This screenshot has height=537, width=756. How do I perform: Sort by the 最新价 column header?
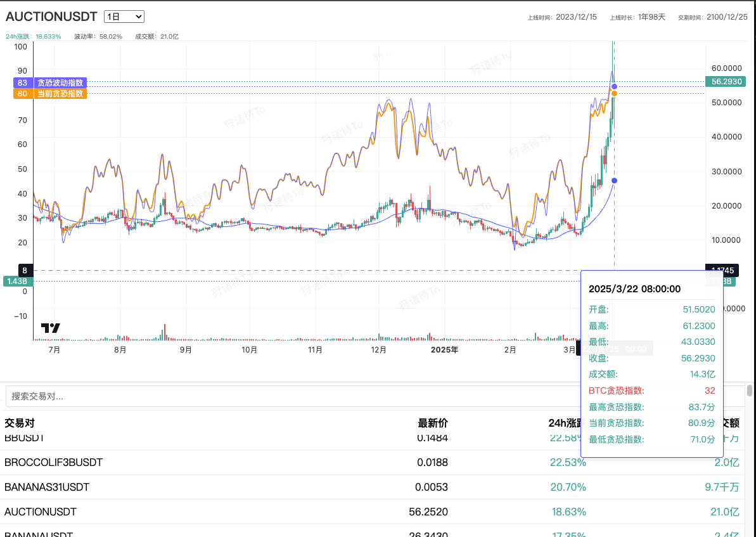point(432,423)
